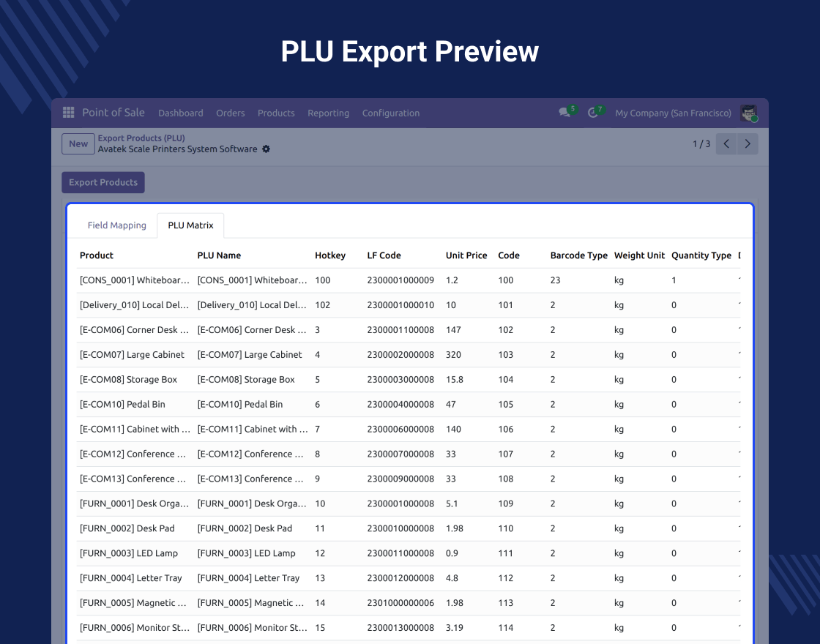The width and height of the screenshot is (820, 644).
Task: Open the Products menu
Action: pos(276,113)
